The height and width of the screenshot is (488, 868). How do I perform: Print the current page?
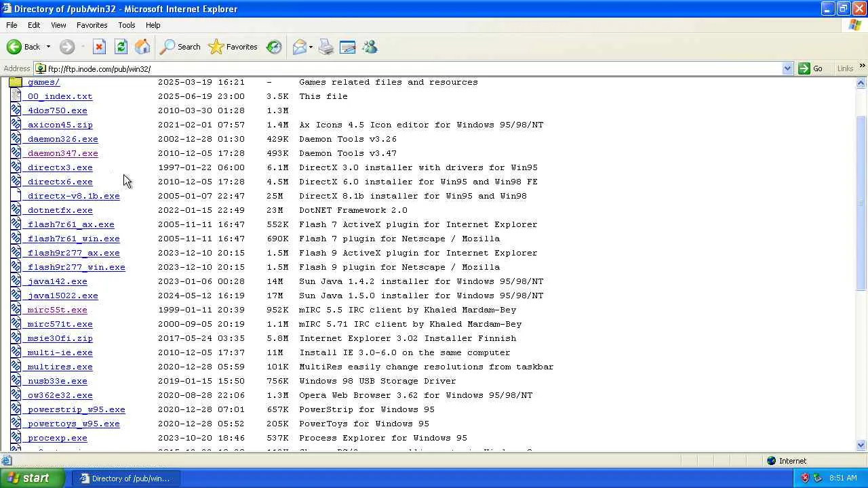(x=326, y=47)
